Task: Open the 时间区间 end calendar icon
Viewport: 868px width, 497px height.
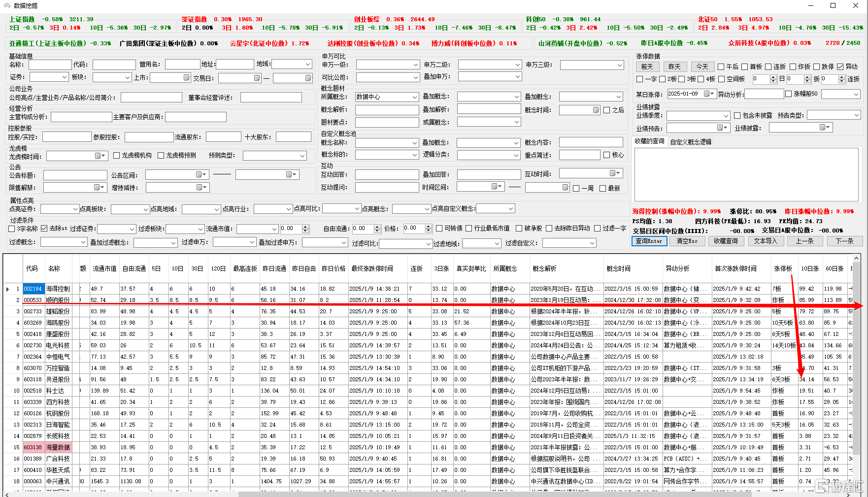Action: coord(565,187)
